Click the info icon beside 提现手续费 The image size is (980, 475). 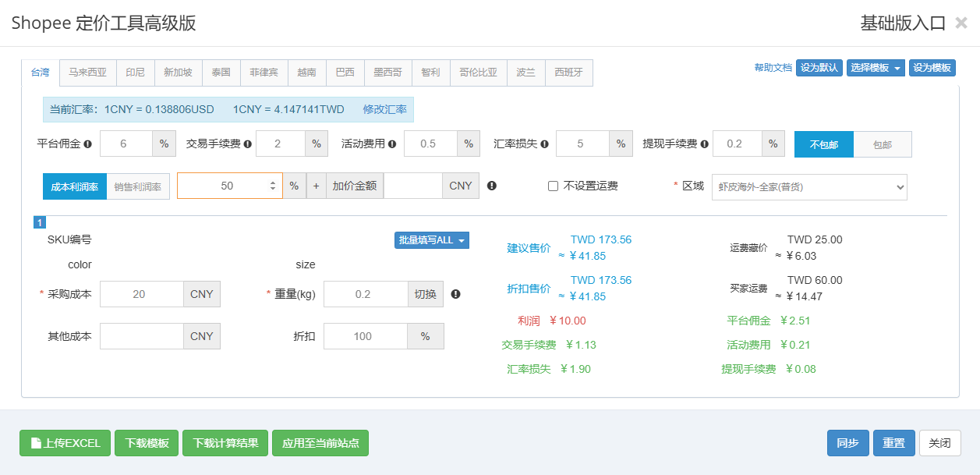click(705, 144)
